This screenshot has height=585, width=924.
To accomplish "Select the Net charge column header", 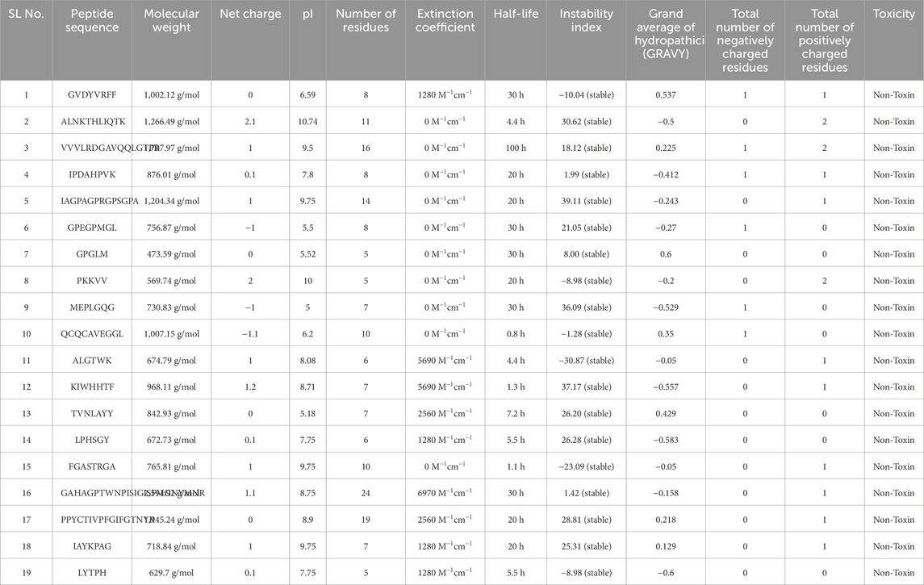I will click(250, 15).
